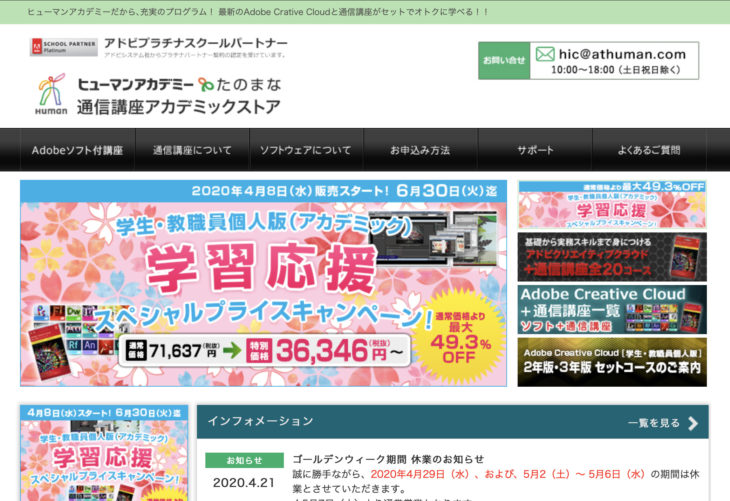The height and width of the screenshot is (501, 730).
Task: Click the chevron arrow next to 一覧を見る
Action: coord(693,423)
